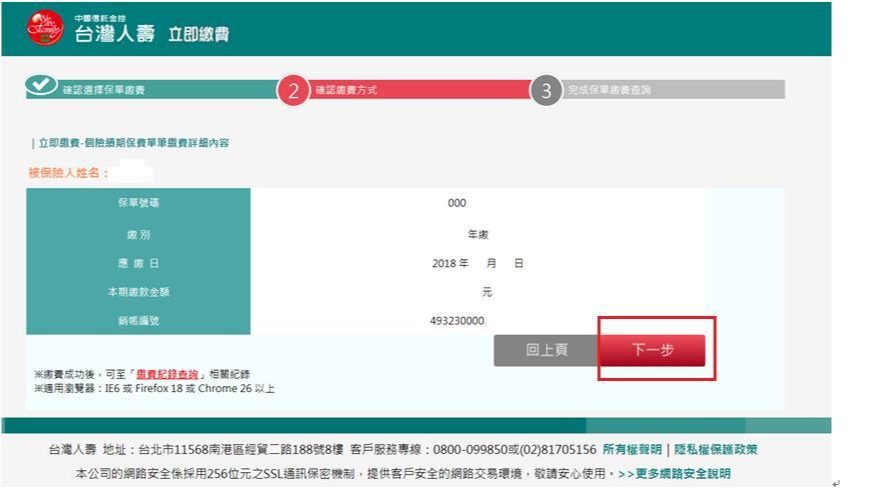This screenshot has height=500, width=883.
Task: Click the step 1 checkmark icon
Action: [41, 88]
